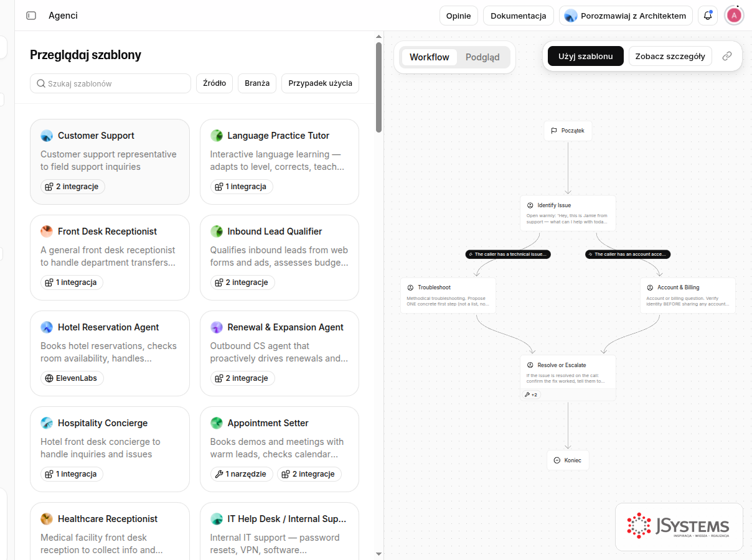Click the 1 integracja badge on Hospitality Concierge
This screenshot has height=560, width=752.
72,474
